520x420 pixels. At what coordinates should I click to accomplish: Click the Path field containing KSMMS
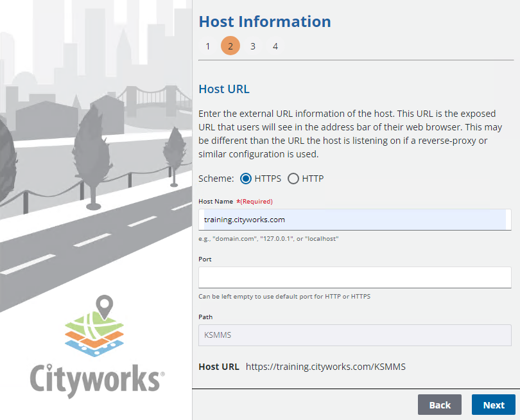[354, 335]
